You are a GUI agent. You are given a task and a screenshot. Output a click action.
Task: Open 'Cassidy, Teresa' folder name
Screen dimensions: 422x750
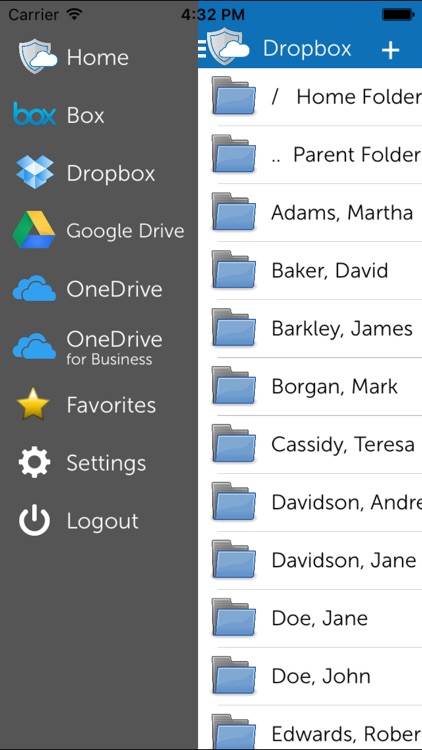[343, 445]
